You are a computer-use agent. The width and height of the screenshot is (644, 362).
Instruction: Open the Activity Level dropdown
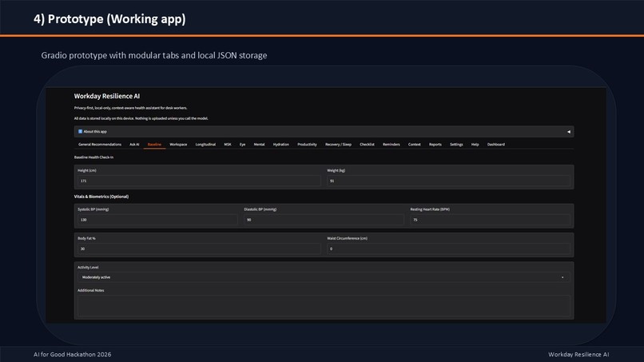[x=324, y=277]
